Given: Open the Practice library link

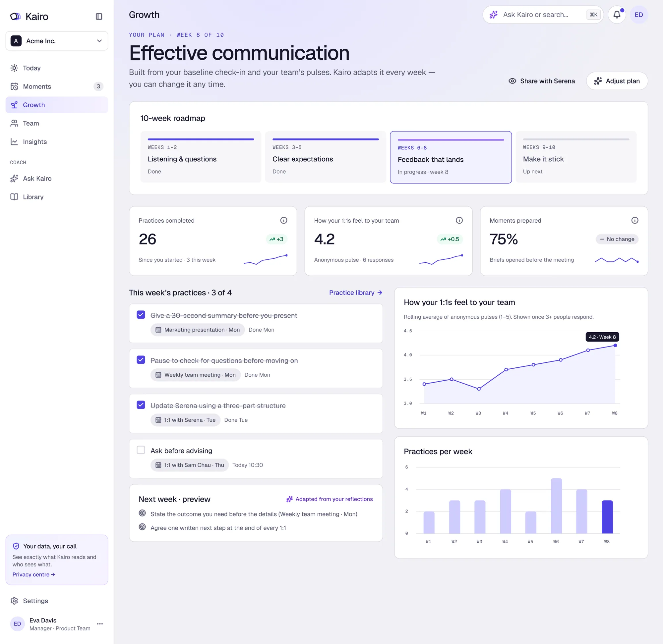Looking at the screenshot, I should point(355,293).
